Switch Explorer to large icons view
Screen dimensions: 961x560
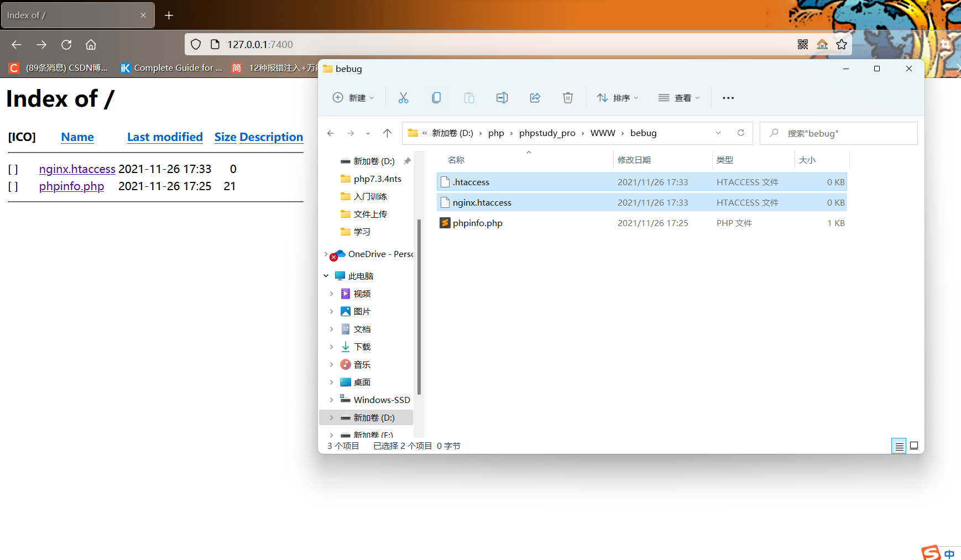coord(914,446)
